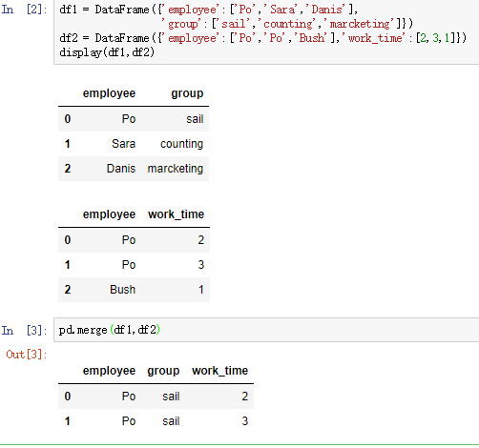Select the 'sail' cell in the df1 table
479x448 pixels.
tap(195, 119)
